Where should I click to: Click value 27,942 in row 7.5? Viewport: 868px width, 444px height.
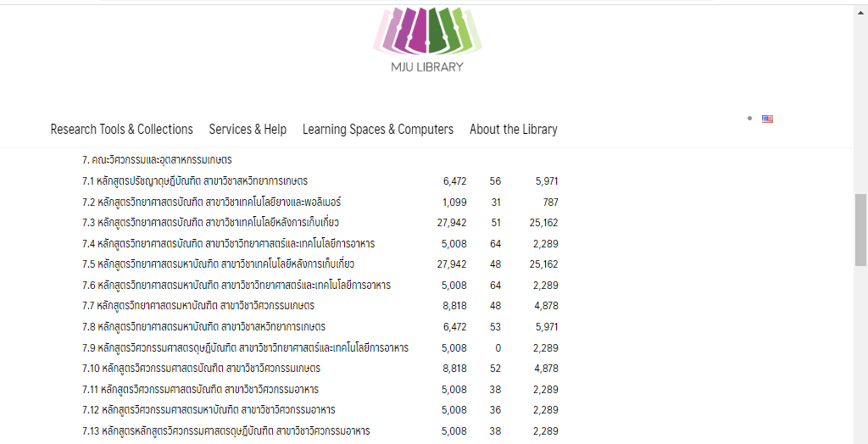point(452,264)
